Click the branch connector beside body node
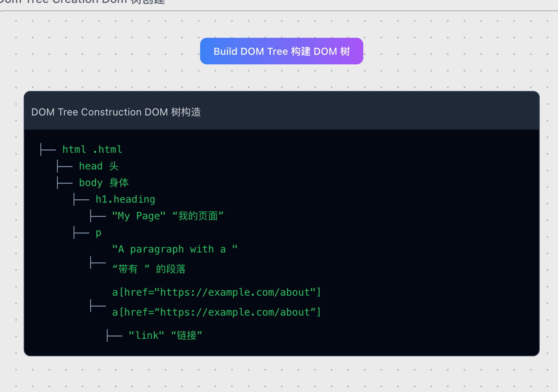The image size is (558, 392). 64,183
